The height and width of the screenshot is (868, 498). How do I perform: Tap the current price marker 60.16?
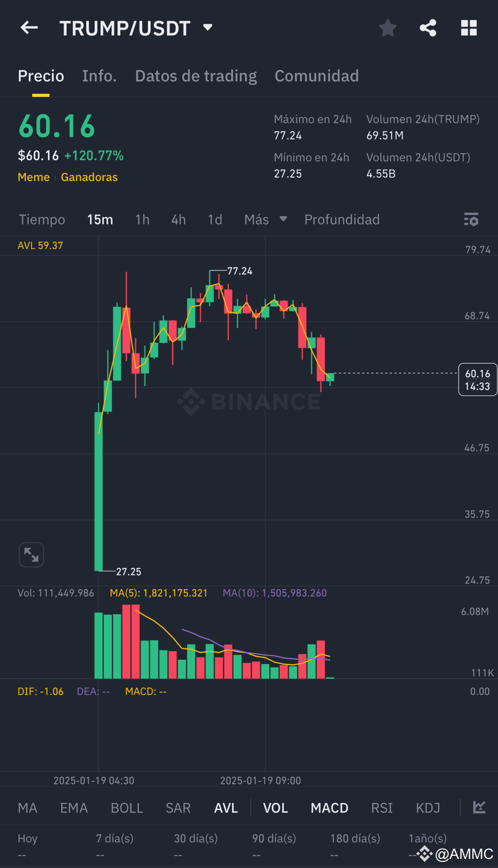pyautogui.click(x=478, y=380)
